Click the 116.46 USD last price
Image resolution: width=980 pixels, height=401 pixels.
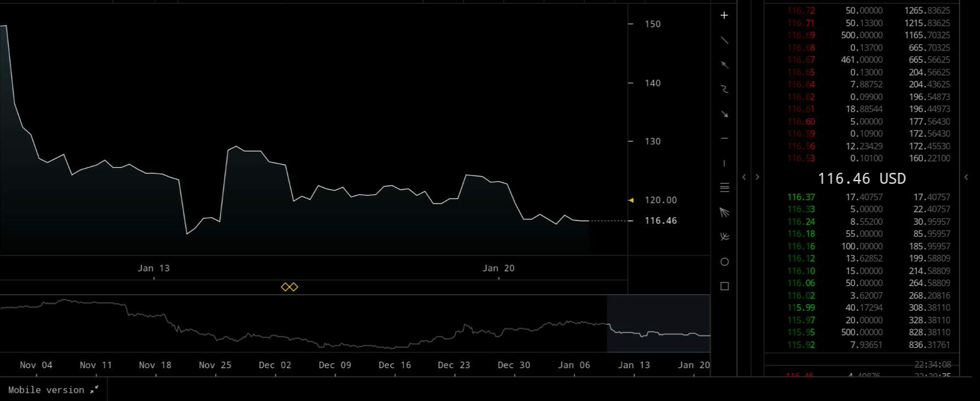tap(861, 178)
